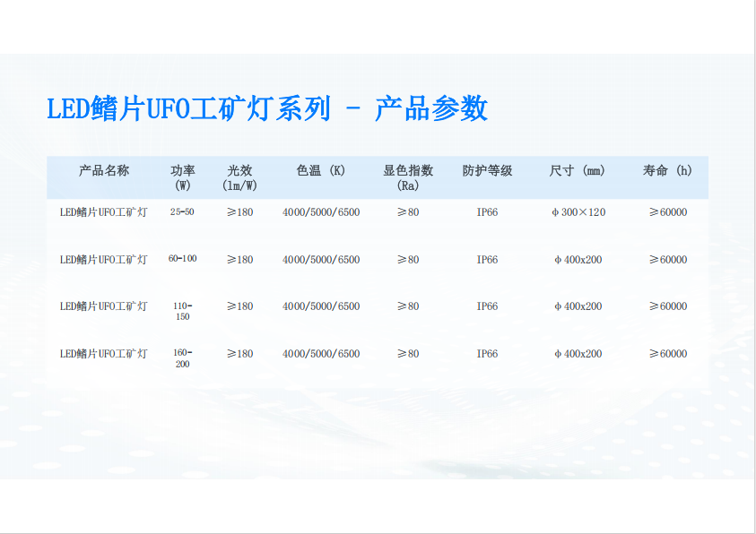756x534 pixels.
Task: Click 'IP66' in the 160-200 row
Action: coord(487,354)
